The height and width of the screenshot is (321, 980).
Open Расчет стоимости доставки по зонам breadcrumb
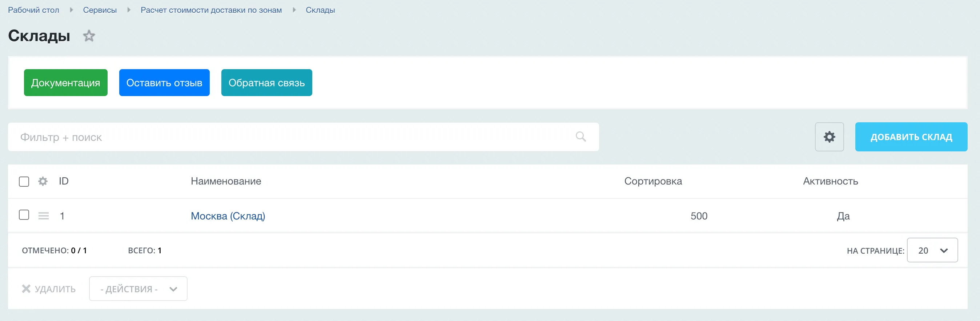click(x=211, y=10)
